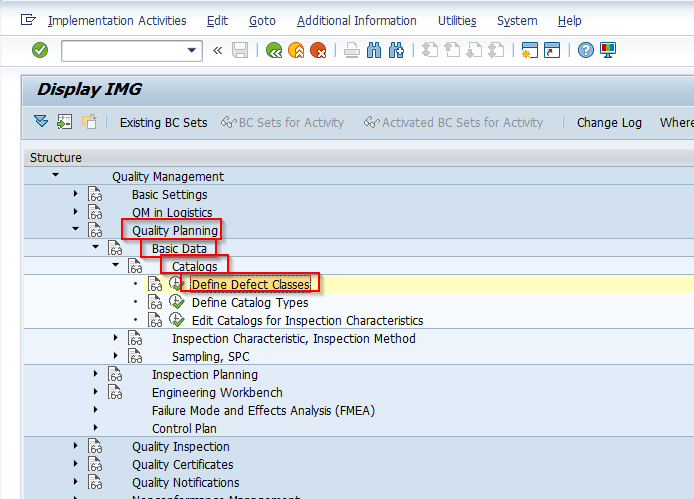Open documentation icon for Define Defect Classes
This screenshot has height=499, width=694.
tap(155, 284)
